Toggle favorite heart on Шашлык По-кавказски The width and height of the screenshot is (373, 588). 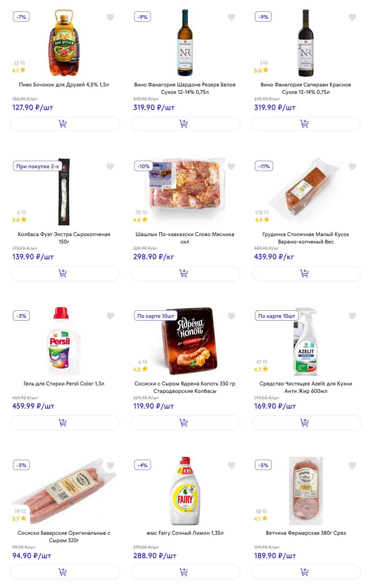pos(231,167)
